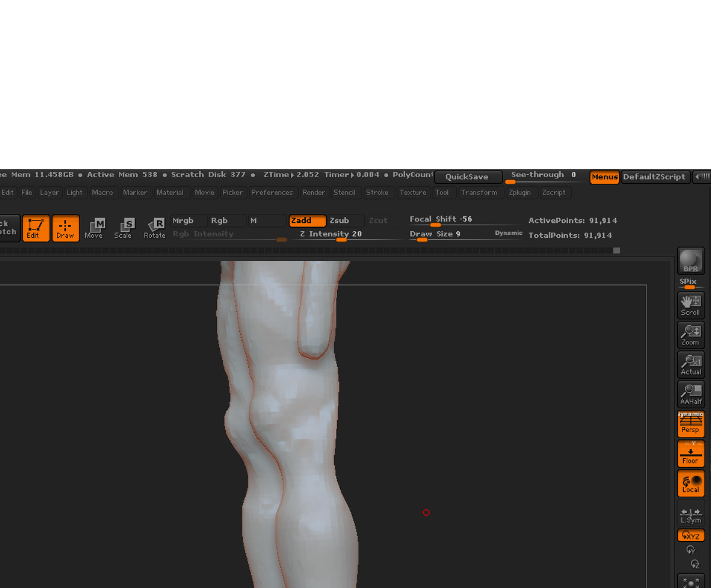Open the Preferences menu
This screenshot has width=711, height=588.
[272, 193]
